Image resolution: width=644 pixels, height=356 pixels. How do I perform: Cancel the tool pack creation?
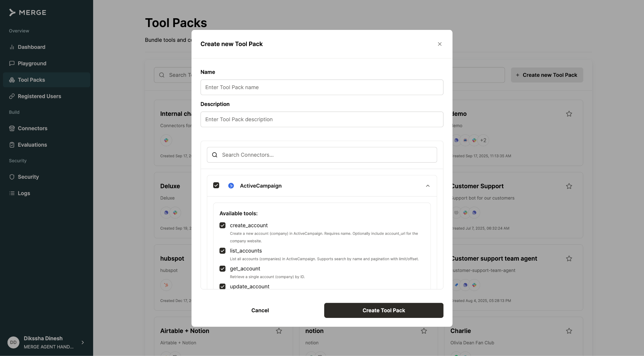pos(260,310)
